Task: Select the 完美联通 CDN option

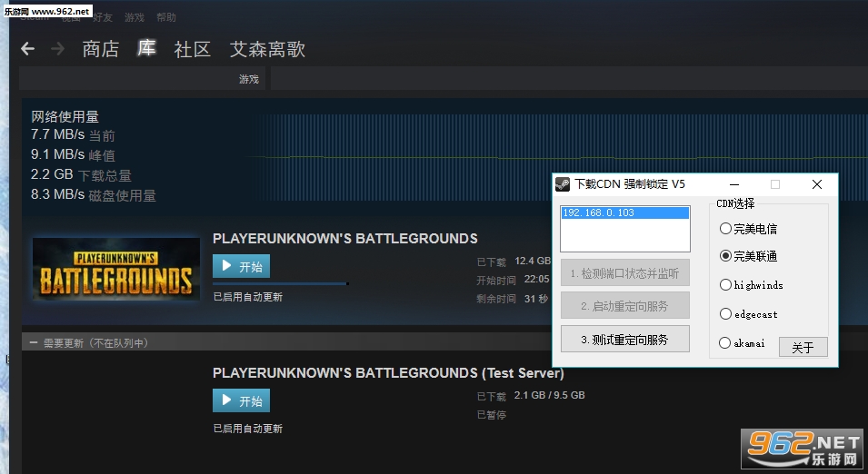Action: 748,256
